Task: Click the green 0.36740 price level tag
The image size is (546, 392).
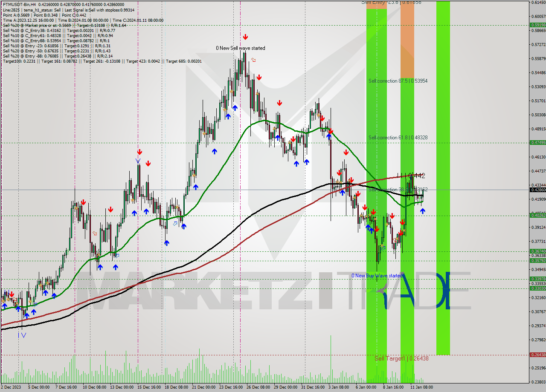Action: click(x=537, y=251)
